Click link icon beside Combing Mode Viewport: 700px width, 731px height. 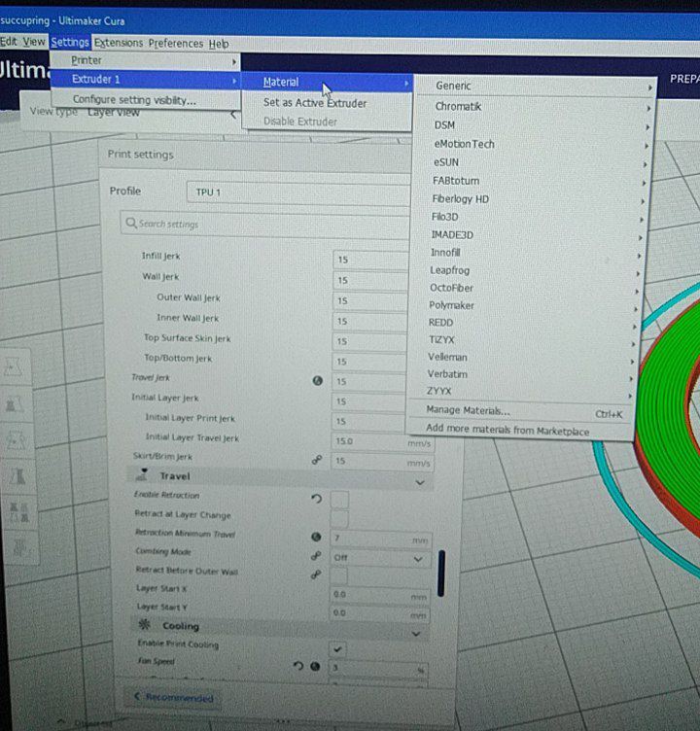pyautogui.click(x=316, y=557)
